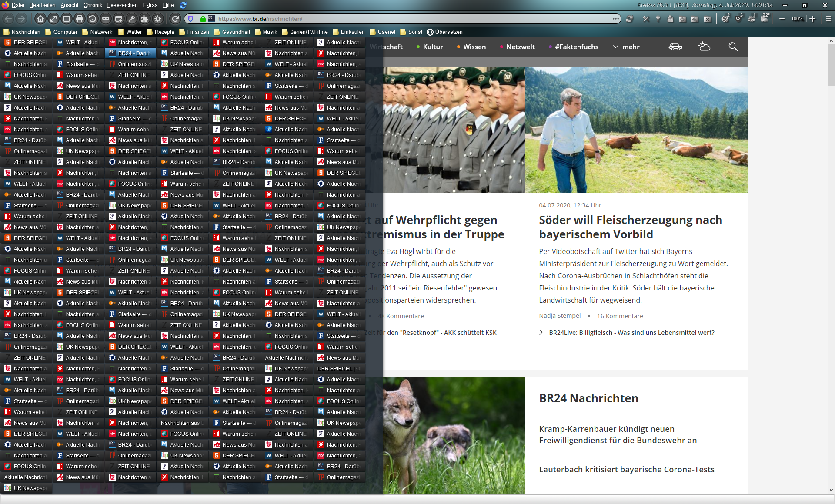Click the add-ons puzzle piece icon
Viewport: 835px width, 504px height.
point(145,19)
